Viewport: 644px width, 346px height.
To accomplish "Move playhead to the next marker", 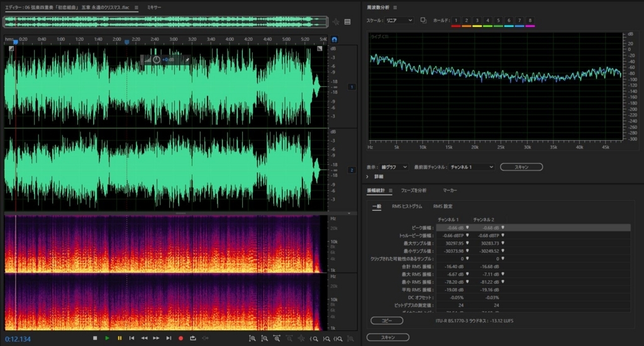I will (169, 338).
